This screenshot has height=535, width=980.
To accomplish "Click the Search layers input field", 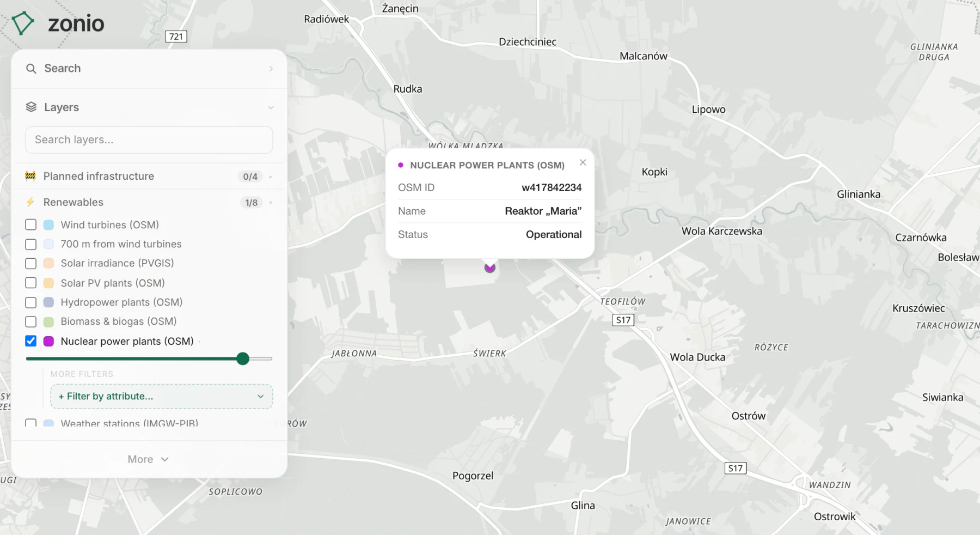I will [149, 140].
